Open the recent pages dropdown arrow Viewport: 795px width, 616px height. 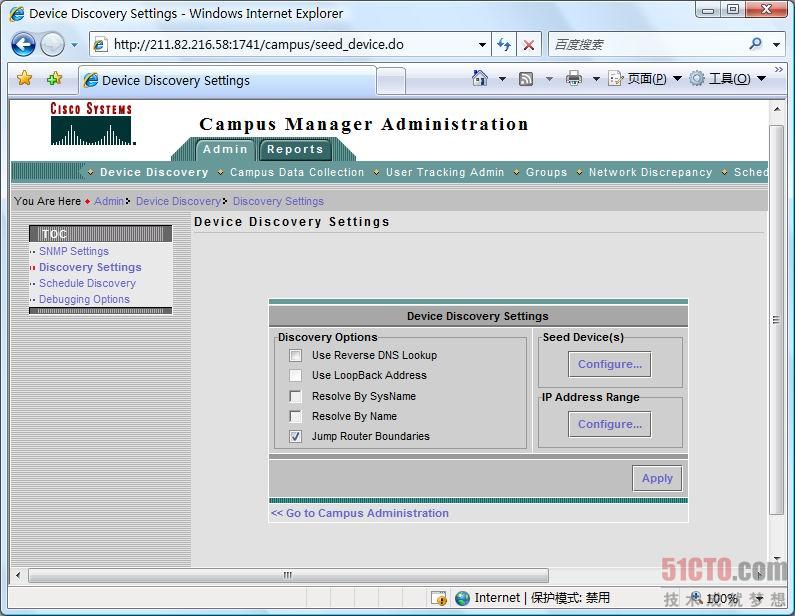[x=75, y=45]
